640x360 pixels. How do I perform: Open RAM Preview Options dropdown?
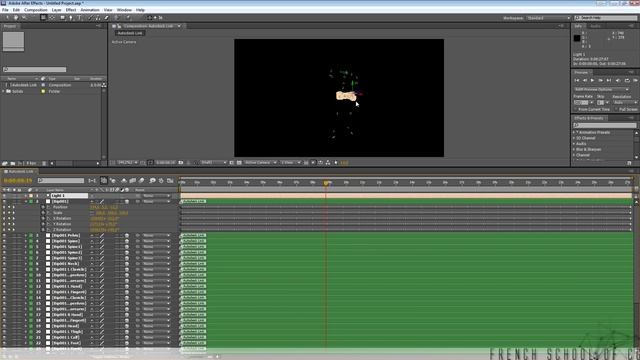click(x=601, y=89)
